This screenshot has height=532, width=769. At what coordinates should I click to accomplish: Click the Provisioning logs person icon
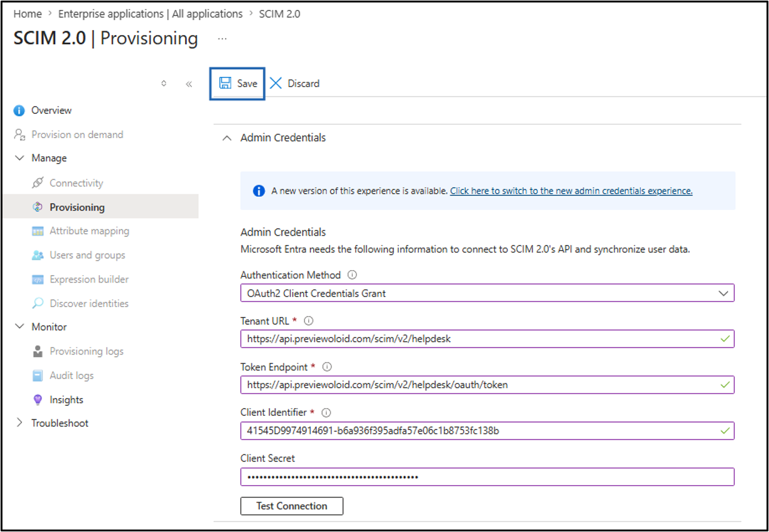(x=38, y=351)
